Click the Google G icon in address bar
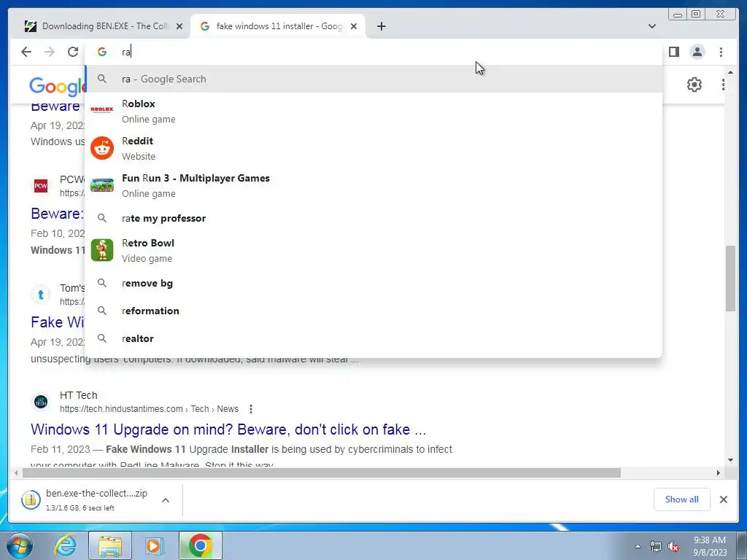The height and width of the screenshot is (560, 747). pyautogui.click(x=102, y=52)
